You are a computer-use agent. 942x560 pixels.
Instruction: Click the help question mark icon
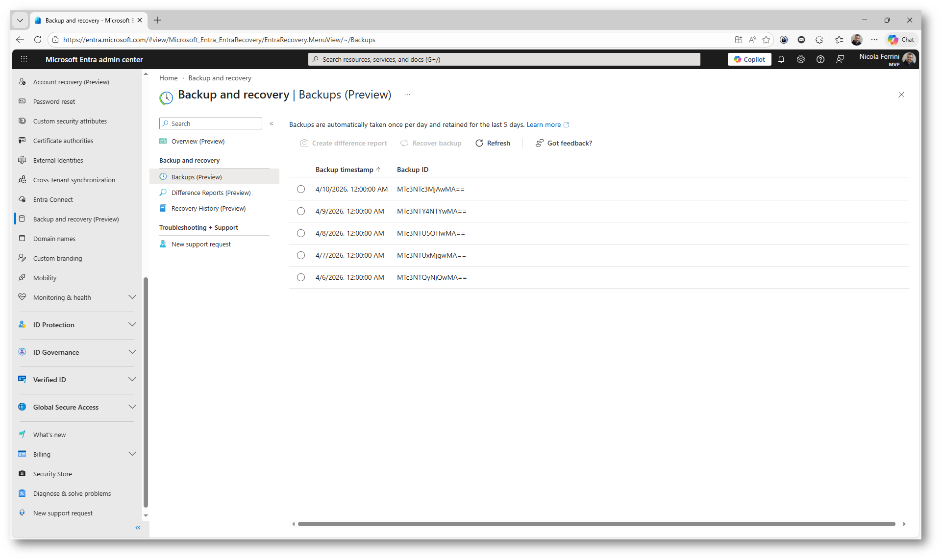coord(820,59)
